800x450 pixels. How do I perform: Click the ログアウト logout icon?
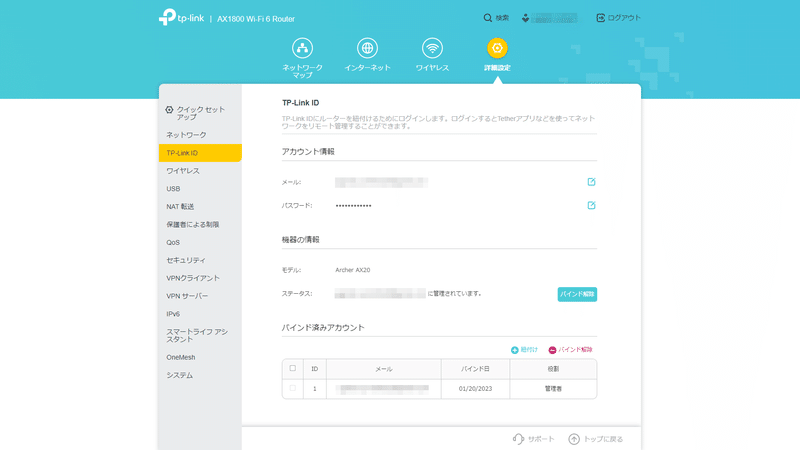click(x=601, y=18)
